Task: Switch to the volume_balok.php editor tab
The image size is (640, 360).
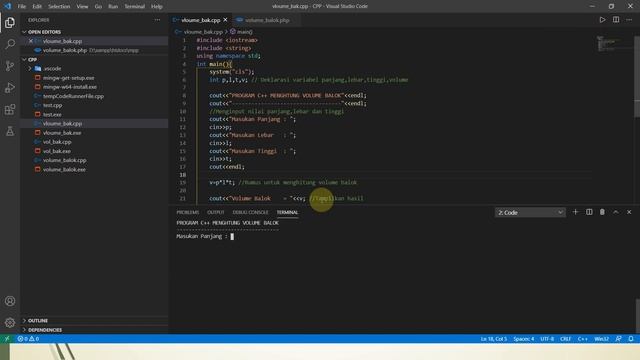Action: (x=267, y=20)
